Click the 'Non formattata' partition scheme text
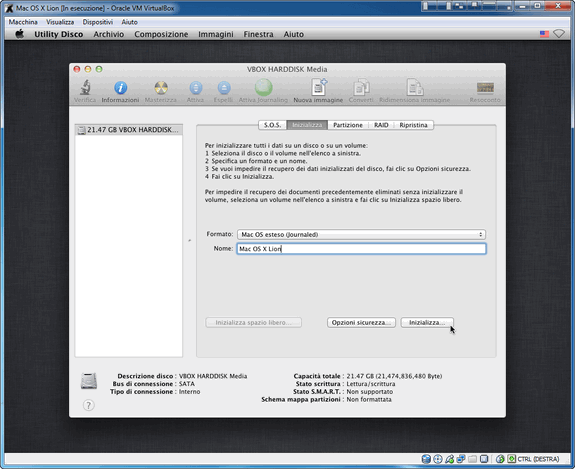 click(x=369, y=400)
